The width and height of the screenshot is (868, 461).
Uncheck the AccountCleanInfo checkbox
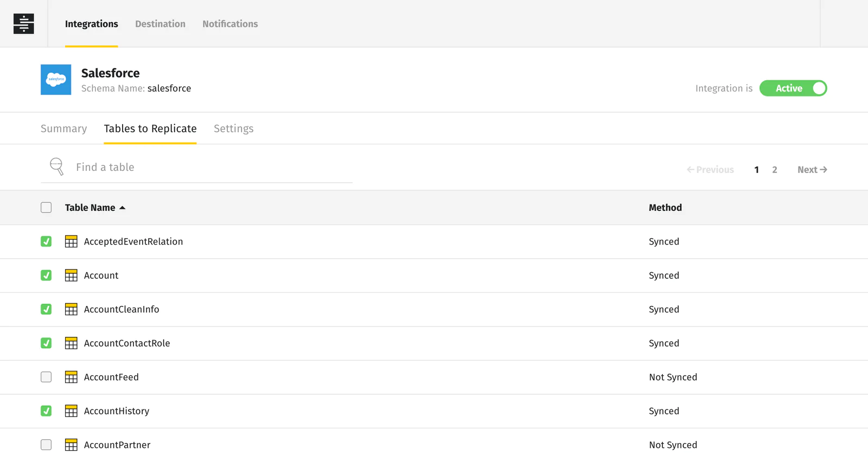pos(46,309)
